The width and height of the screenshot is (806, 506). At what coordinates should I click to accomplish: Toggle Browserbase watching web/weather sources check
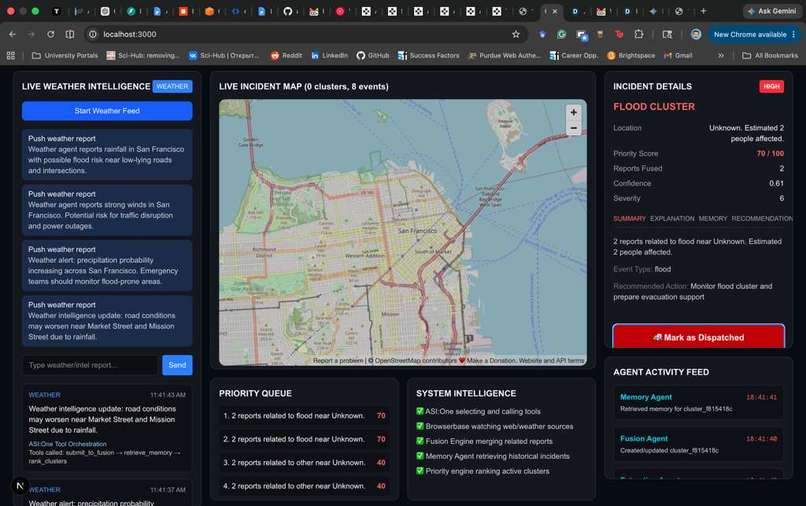[420, 426]
